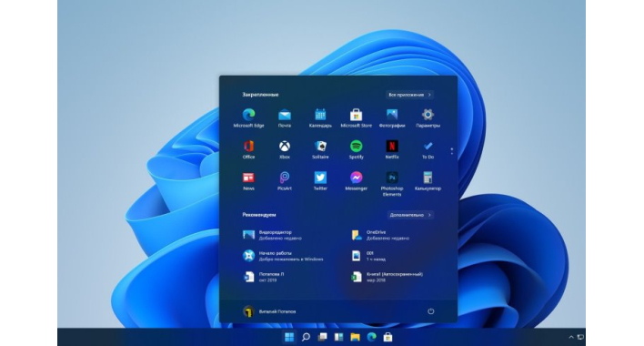Start the Solitaire game

pyautogui.click(x=320, y=149)
